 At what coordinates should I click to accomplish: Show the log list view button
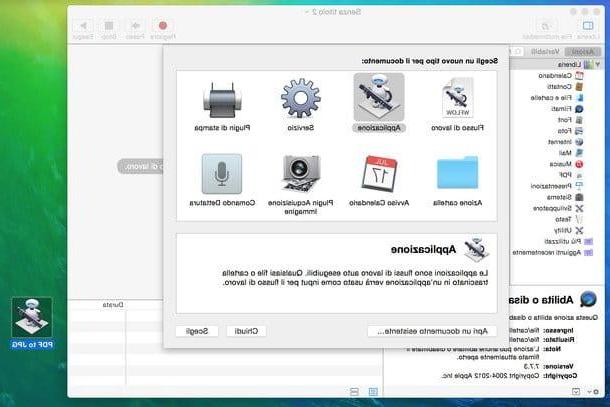point(373,392)
